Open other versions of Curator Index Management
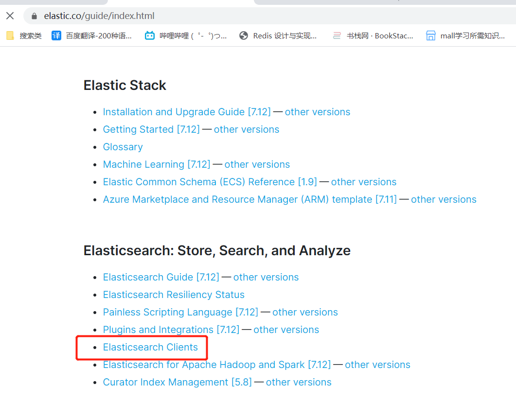Screen dimensions: 516x420 pyautogui.click(x=299, y=382)
